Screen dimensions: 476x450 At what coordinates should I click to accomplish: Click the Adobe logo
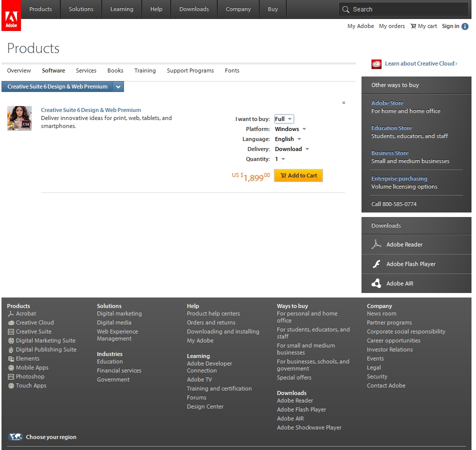pos(11,15)
